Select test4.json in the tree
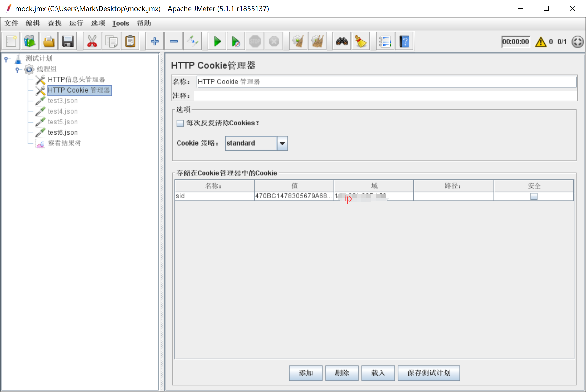The image size is (586, 392). tap(63, 111)
